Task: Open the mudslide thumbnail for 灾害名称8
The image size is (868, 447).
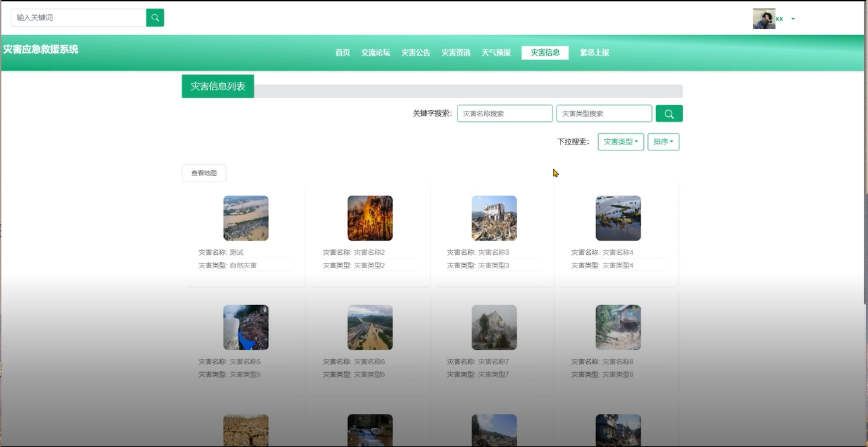Action: coord(618,327)
